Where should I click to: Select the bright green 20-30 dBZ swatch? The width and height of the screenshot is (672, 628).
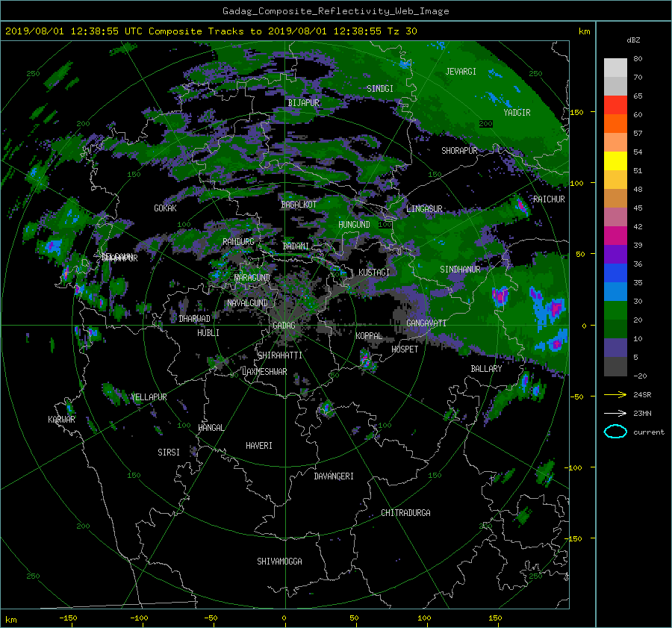point(615,311)
